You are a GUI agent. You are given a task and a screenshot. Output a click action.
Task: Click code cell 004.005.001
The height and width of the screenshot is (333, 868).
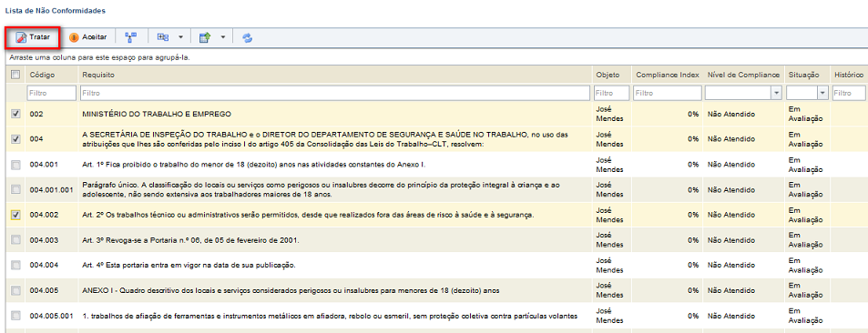pos(52,317)
